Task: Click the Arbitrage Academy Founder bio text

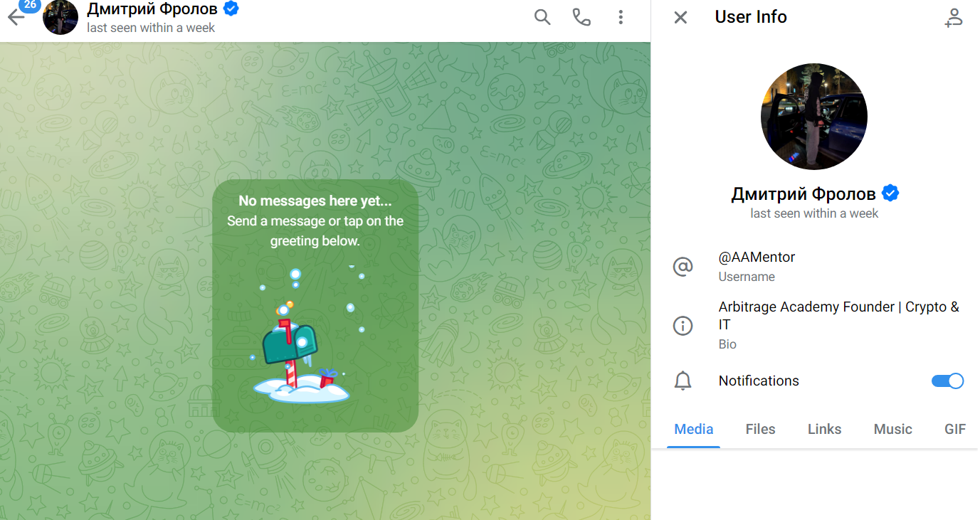Action: (x=839, y=316)
